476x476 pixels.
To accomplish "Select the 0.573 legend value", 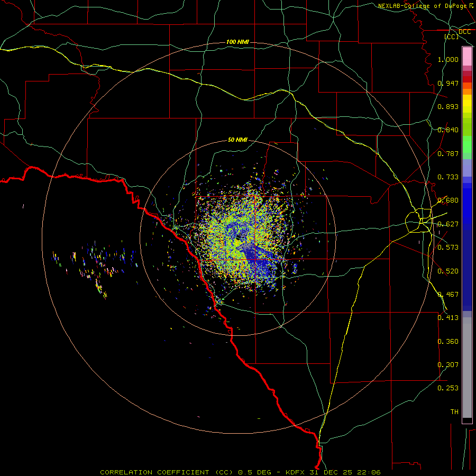I will (448, 248).
